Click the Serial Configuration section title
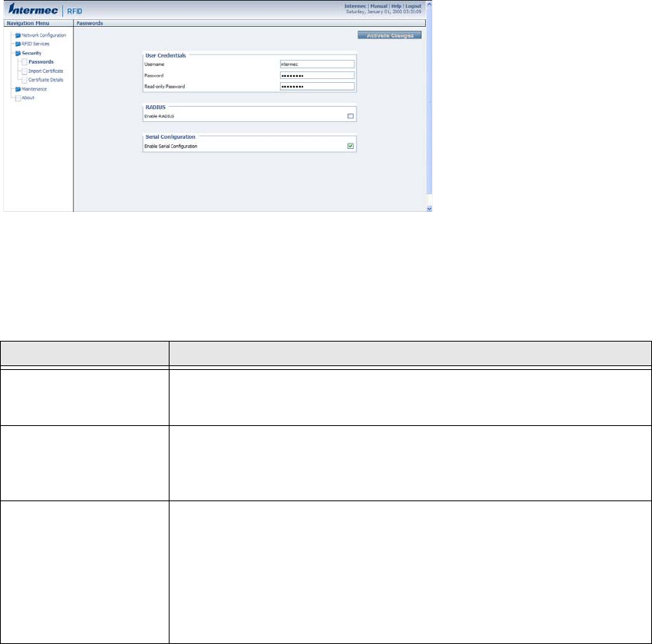This screenshot has width=652, height=644. pyautogui.click(x=170, y=137)
